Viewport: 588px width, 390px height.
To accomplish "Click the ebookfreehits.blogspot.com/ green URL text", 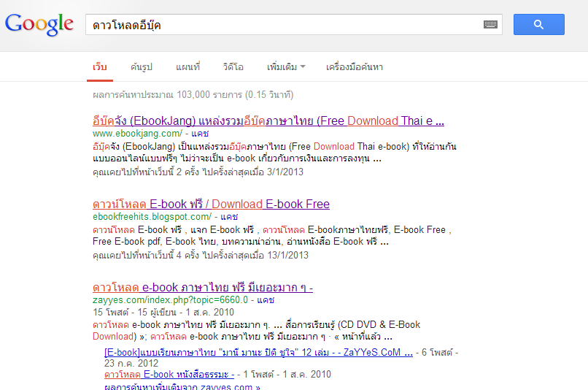I will pos(152,217).
